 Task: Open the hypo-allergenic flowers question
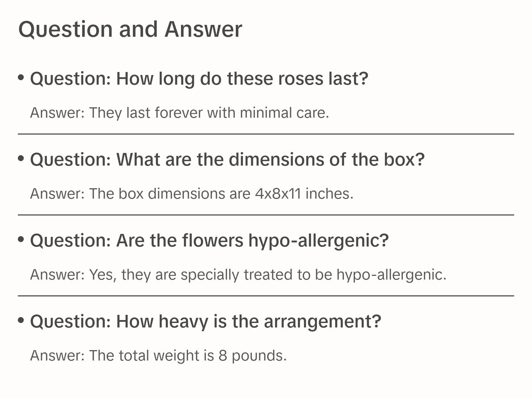click(x=209, y=241)
